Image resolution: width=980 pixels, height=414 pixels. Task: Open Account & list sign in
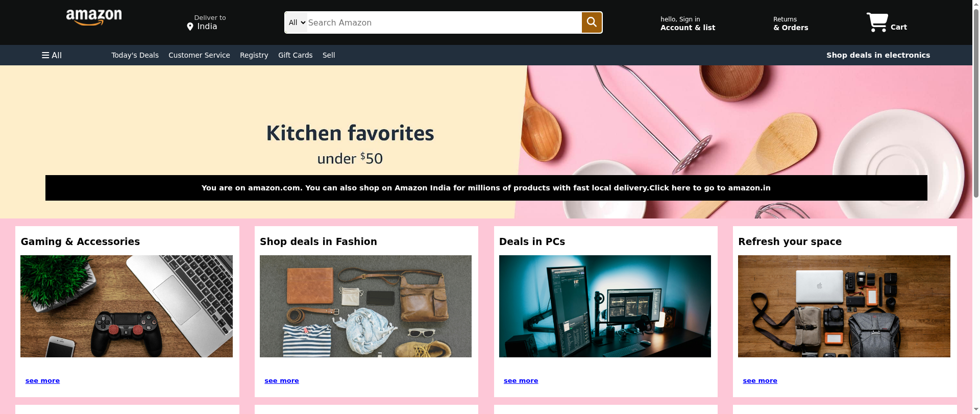[688, 23]
